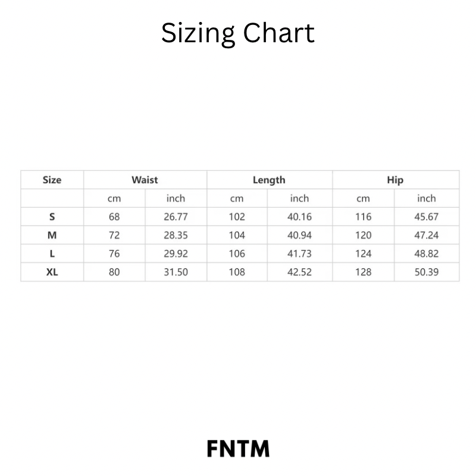The width and height of the screenshot is (476, 476).
Task: Click the XL size row label
Action: (52, 272)
